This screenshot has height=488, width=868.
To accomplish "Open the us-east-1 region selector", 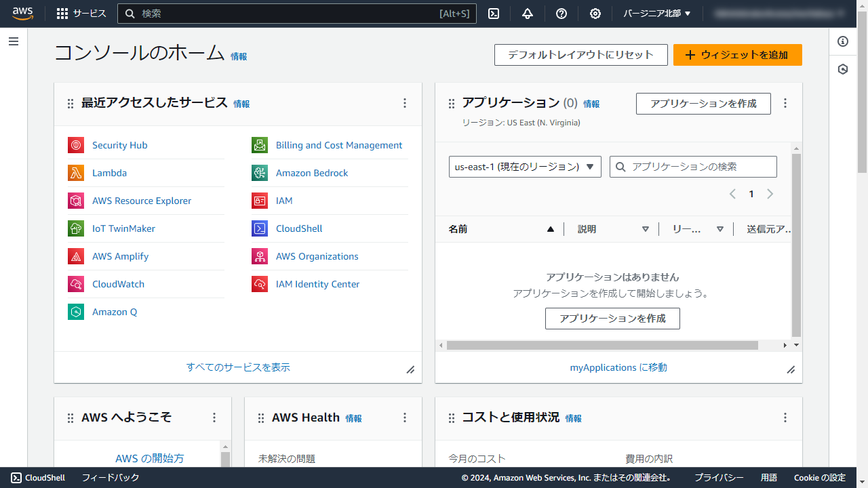I will click(x=525, y=167).
